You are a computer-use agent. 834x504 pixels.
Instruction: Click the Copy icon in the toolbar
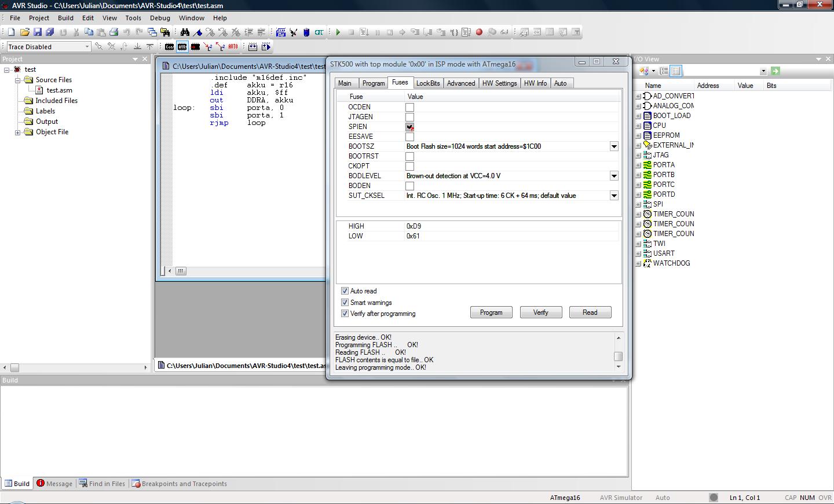[89, 32]
